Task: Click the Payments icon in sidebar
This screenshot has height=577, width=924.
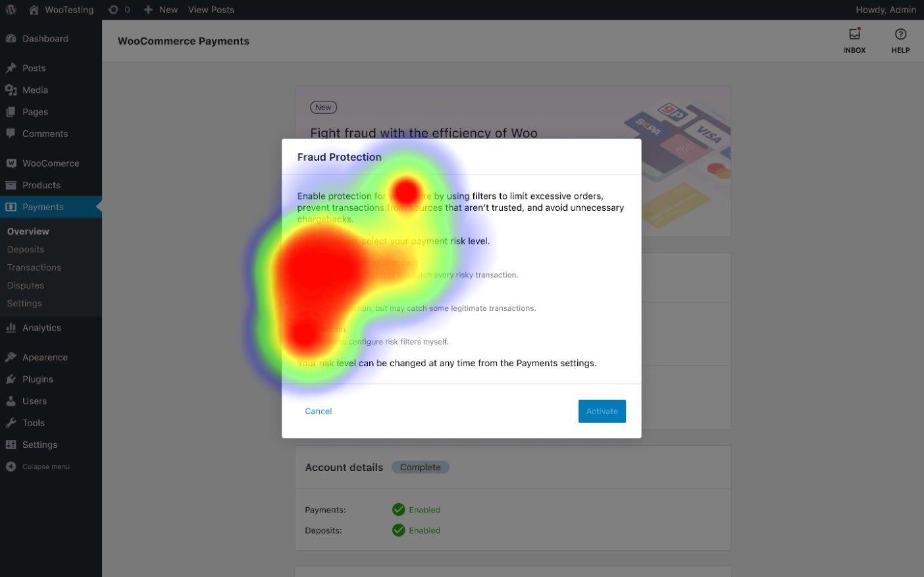Action: (x=11, y=207)
